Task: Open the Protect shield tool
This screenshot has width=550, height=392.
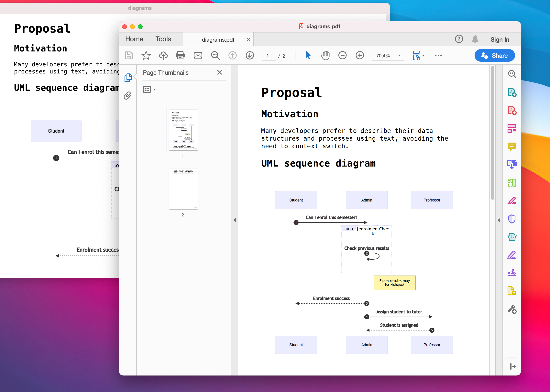Action: point(512,219)
